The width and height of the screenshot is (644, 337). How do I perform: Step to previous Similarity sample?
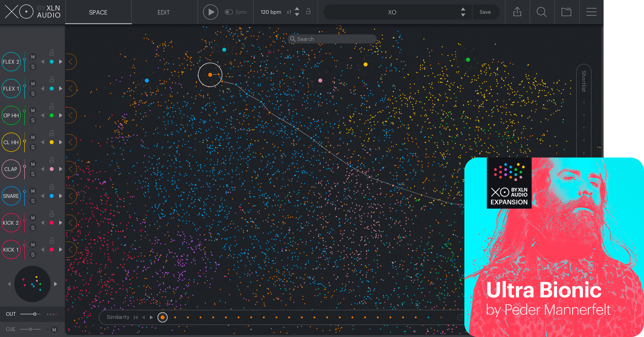(144, 317)
